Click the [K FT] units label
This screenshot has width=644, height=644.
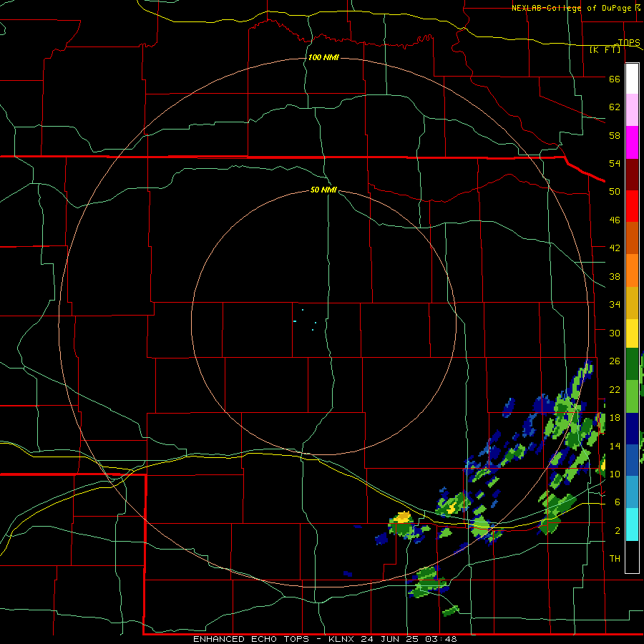click(605, 50)
